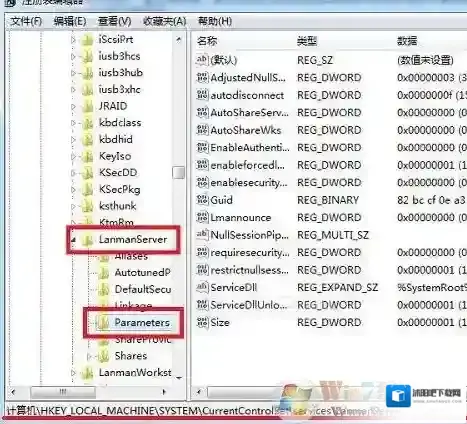Click the AutoShareWks DWORD icon
The image size is (467, 424).
click(x=202, y=130)
